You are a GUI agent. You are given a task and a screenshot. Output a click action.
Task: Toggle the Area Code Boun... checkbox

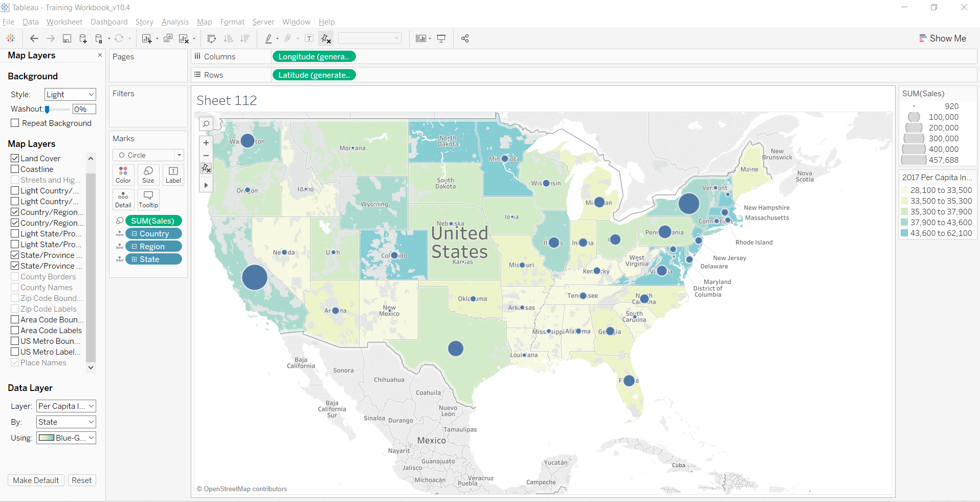[15, 319]
